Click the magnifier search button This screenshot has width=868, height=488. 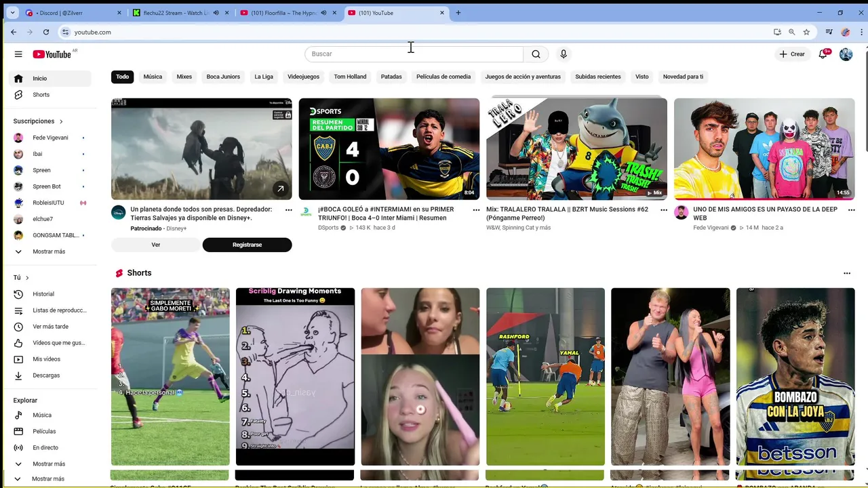point(536,54)
